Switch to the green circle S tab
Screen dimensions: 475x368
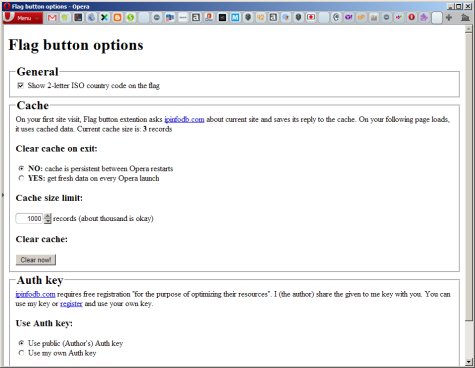(130, 17)
